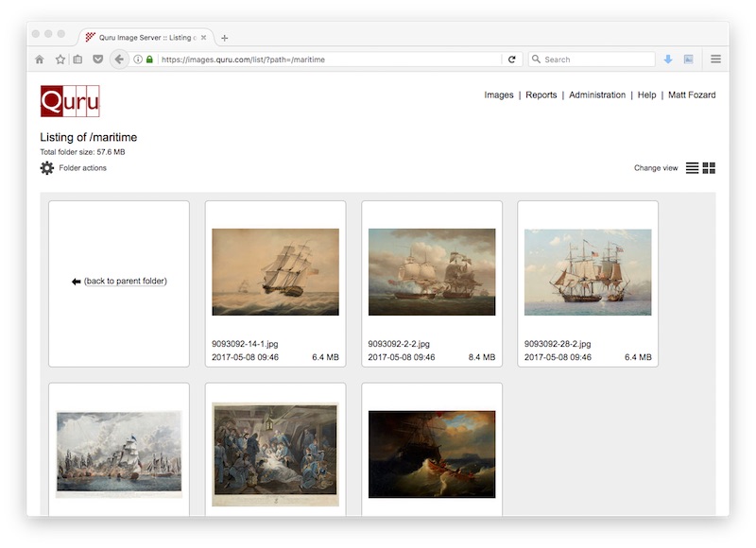Click the "Change view" label
This screenshot has width=756, height=548.
click(656, 168)
